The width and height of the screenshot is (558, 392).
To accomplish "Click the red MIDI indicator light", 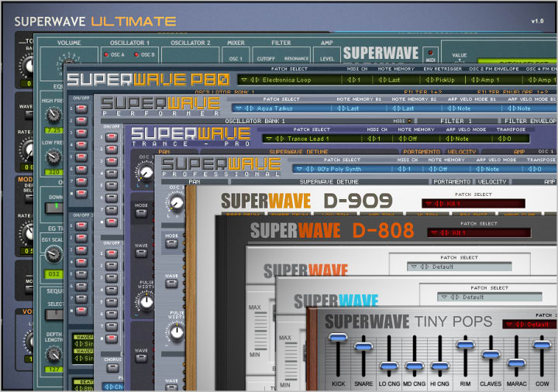I will [x=431, y=53].
